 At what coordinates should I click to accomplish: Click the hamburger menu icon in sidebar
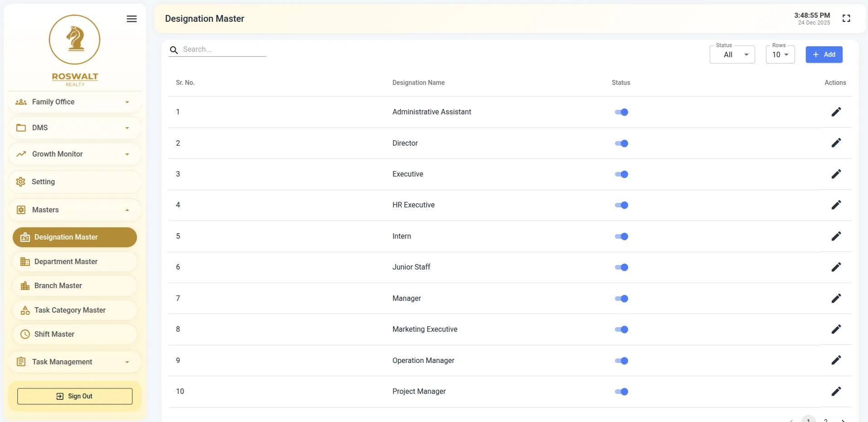click(132, 19)
